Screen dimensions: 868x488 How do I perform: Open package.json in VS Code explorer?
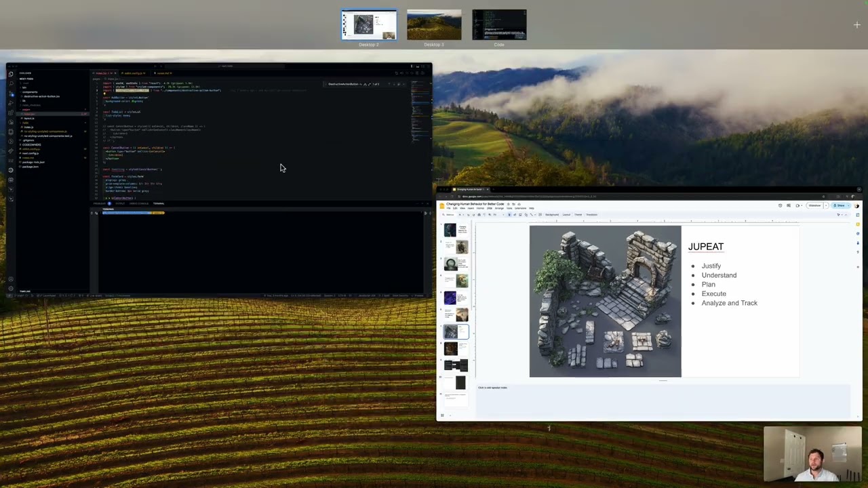[31, 167]
